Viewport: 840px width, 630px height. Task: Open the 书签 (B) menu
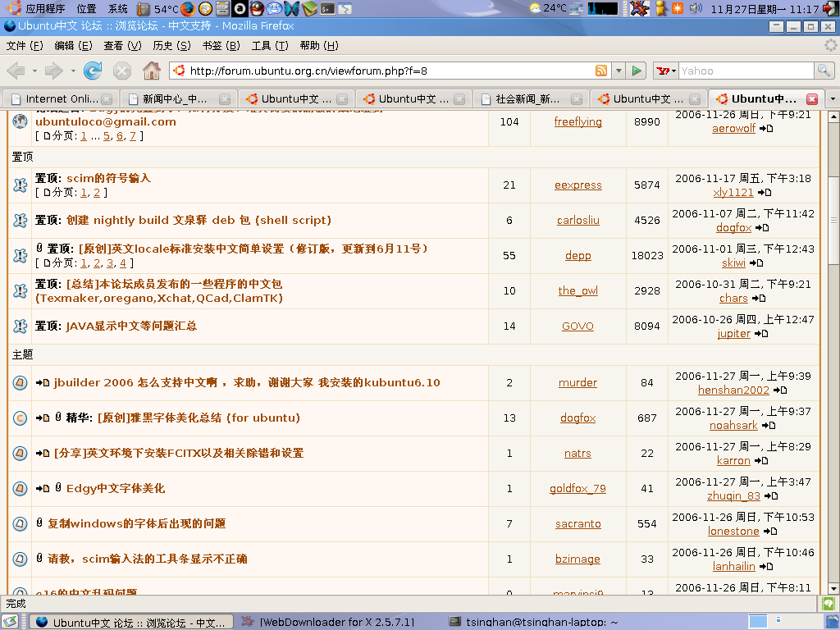point(221,46)
